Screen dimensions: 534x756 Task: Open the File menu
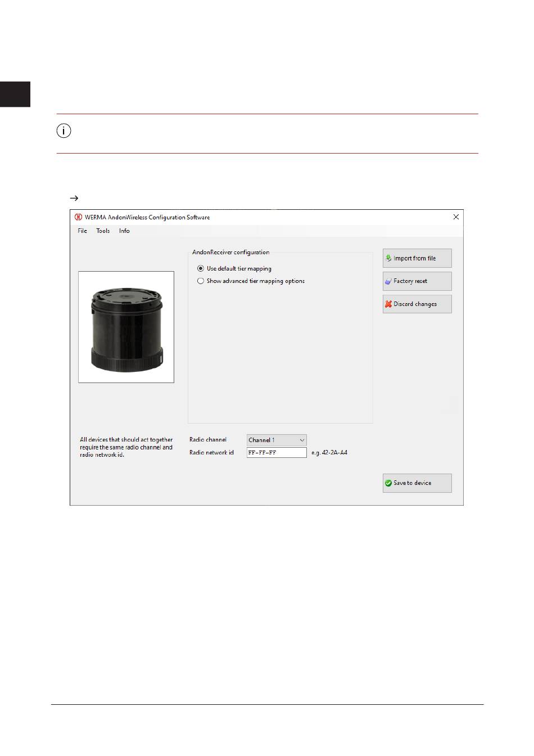(x=82, y=231)
